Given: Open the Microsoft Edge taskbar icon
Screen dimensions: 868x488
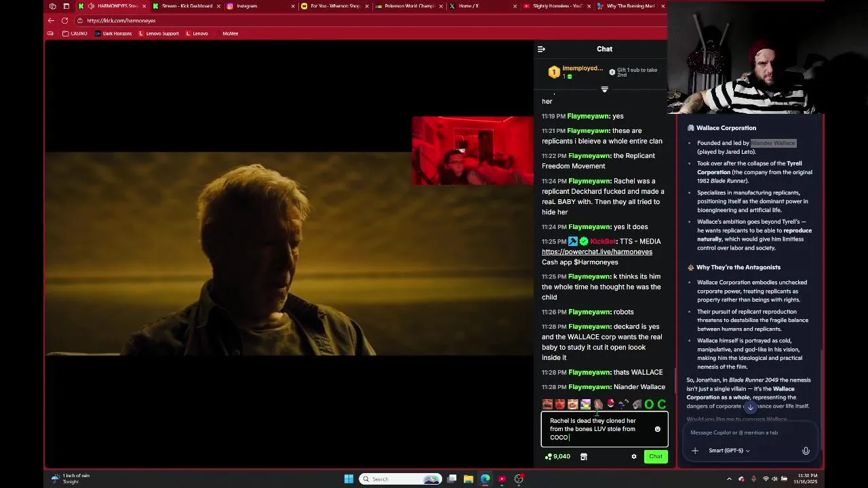Looking at the screenshot, I should [485, 479].
